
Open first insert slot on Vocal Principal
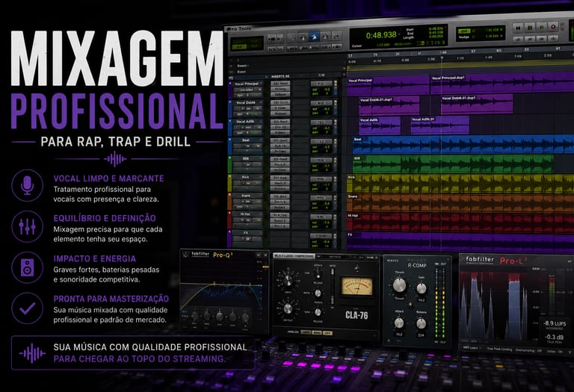coord(280,84)
